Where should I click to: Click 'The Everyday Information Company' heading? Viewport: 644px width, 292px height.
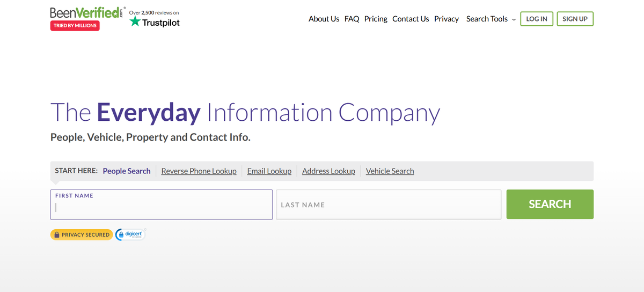[x=245, y=113]
